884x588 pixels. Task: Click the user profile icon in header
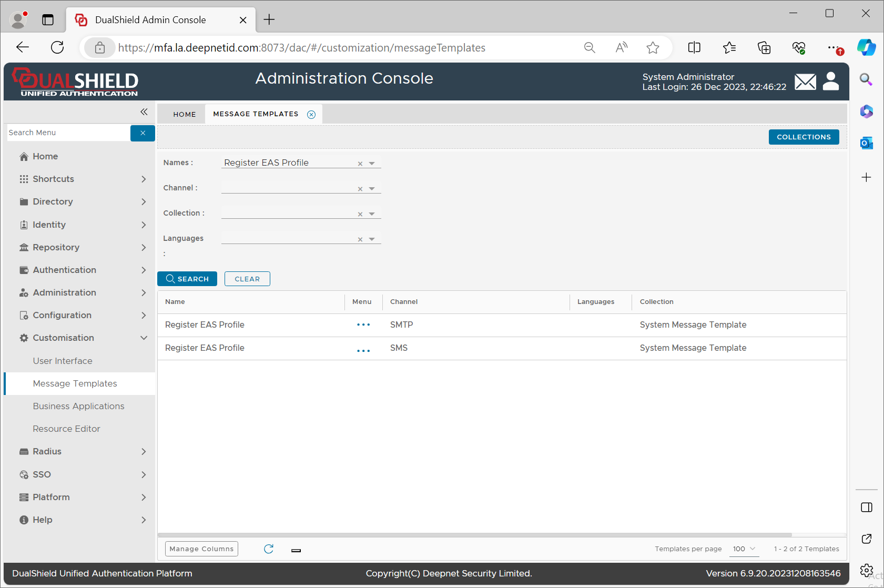[830, 82]
